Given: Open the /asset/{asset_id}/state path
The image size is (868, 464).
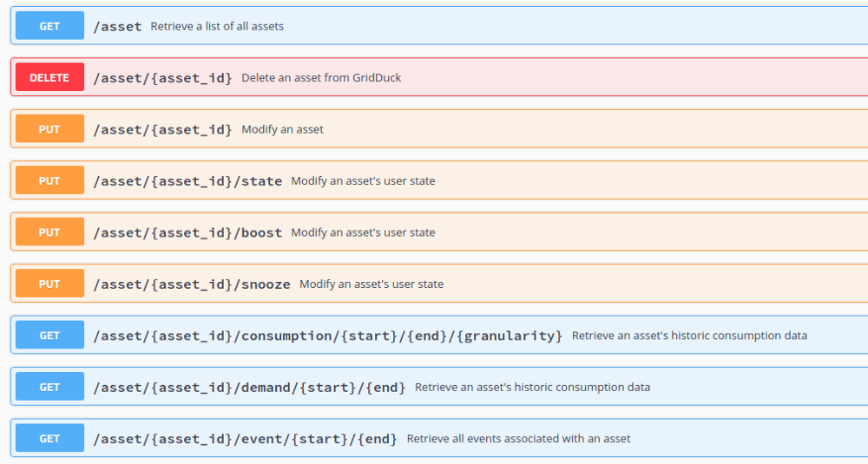Looking at the screenshot, I should (x=187, y=181).
